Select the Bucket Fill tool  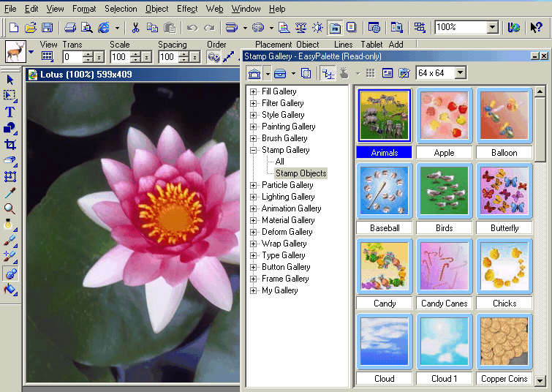[x=10, y=290]
